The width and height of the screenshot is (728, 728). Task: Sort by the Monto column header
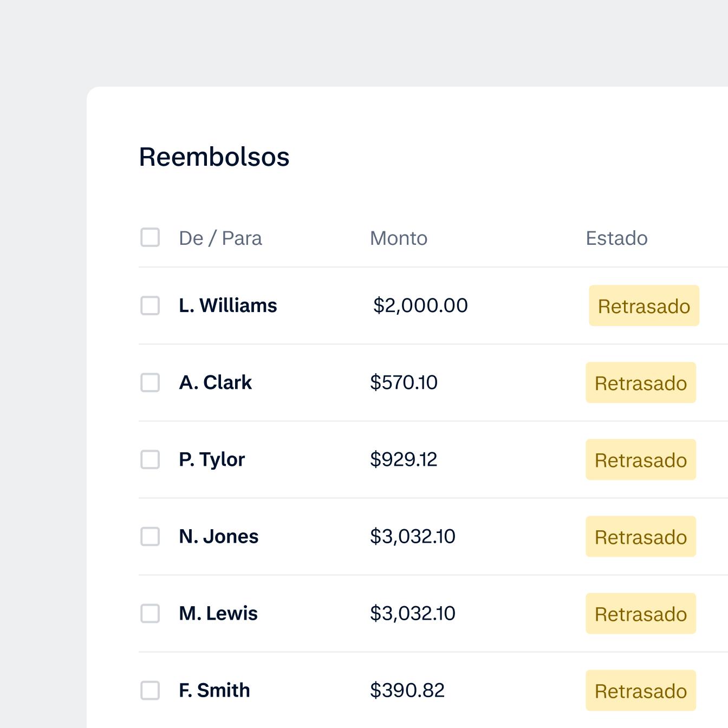(399, 238)
